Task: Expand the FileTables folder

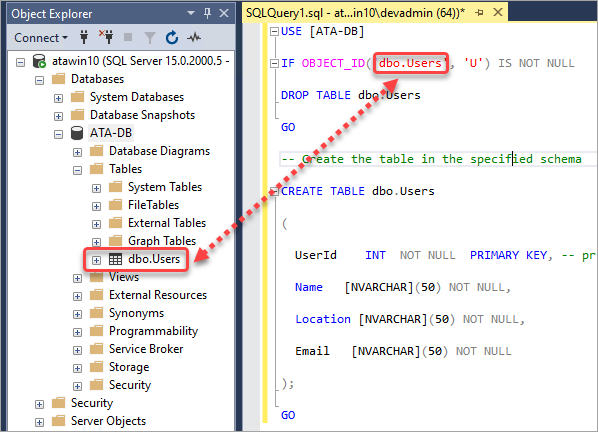Action: tap(96, 206)
